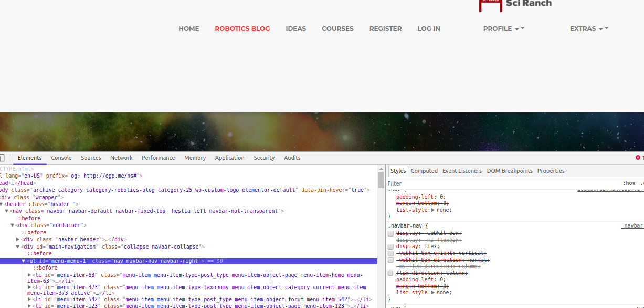Expand the list-style shorthand in .navbar-nav
644x308 pixels.
[x=433, y=293]
